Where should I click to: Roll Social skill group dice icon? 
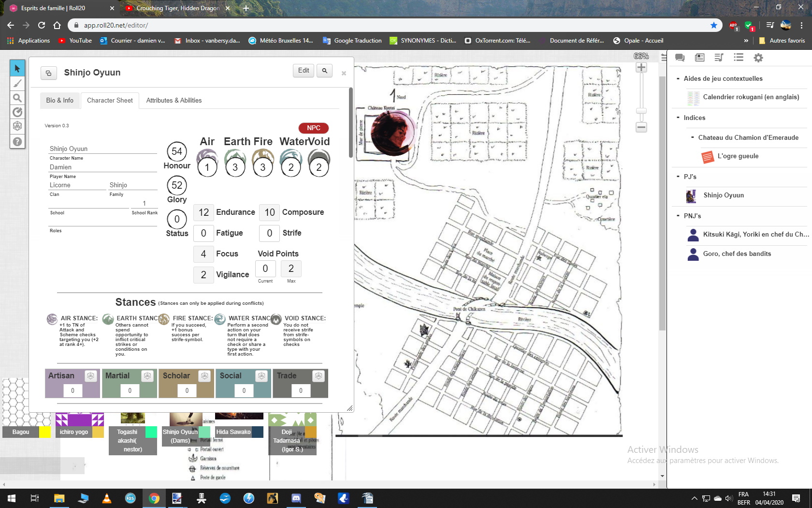point(261,376)
